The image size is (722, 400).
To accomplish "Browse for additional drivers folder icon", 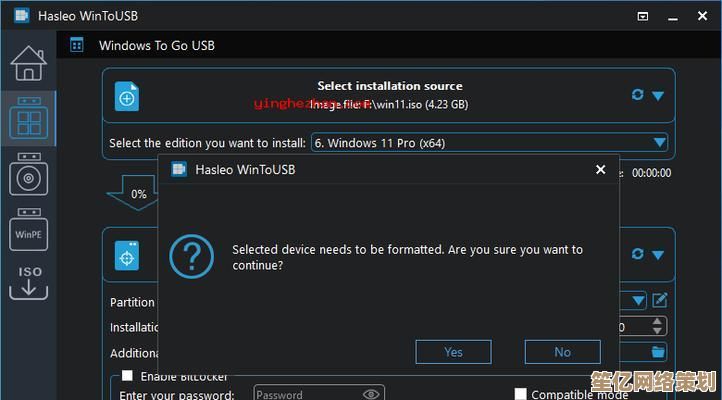I will (658, 352).
